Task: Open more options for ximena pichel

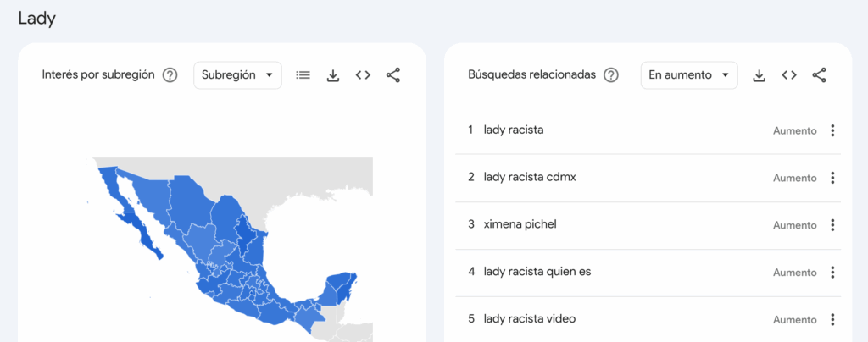Action: tap(832, 225)
